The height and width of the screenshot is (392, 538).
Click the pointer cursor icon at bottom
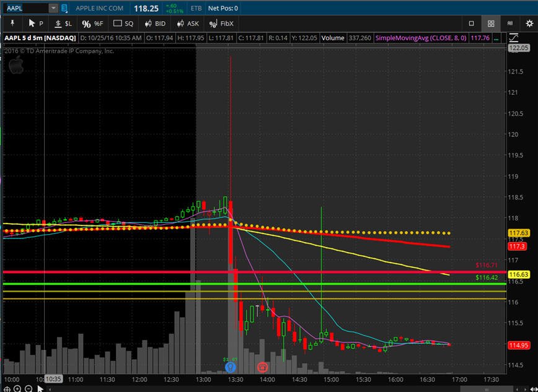tap(40, 389)
